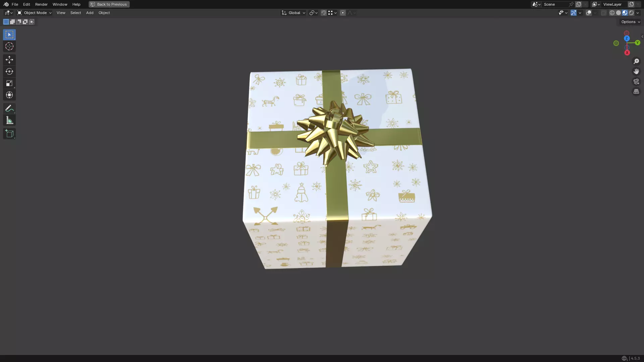644x362 pixels.
Task: Click the red X axis gizmo handle
Action: 627,53
